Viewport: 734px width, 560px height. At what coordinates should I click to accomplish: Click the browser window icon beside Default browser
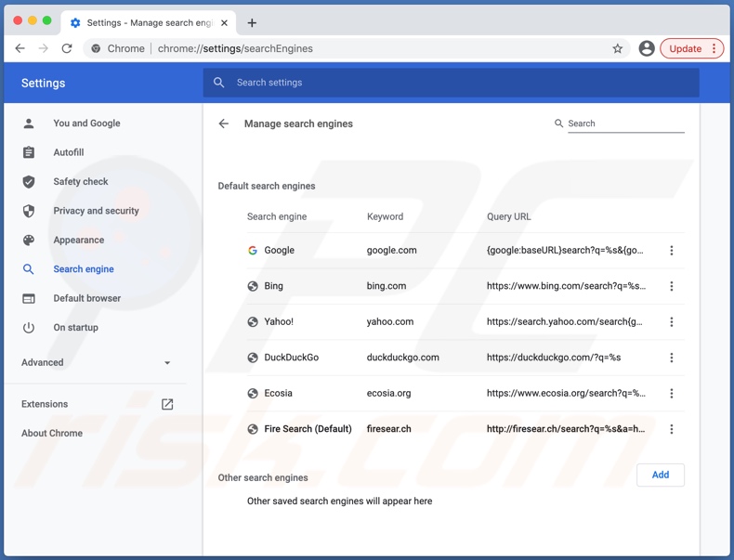tap(29, 298)
